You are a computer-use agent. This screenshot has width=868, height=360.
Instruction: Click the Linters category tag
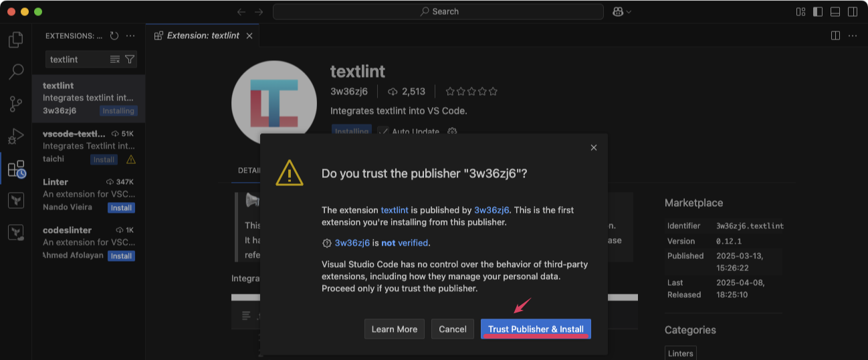click(681, 353)
